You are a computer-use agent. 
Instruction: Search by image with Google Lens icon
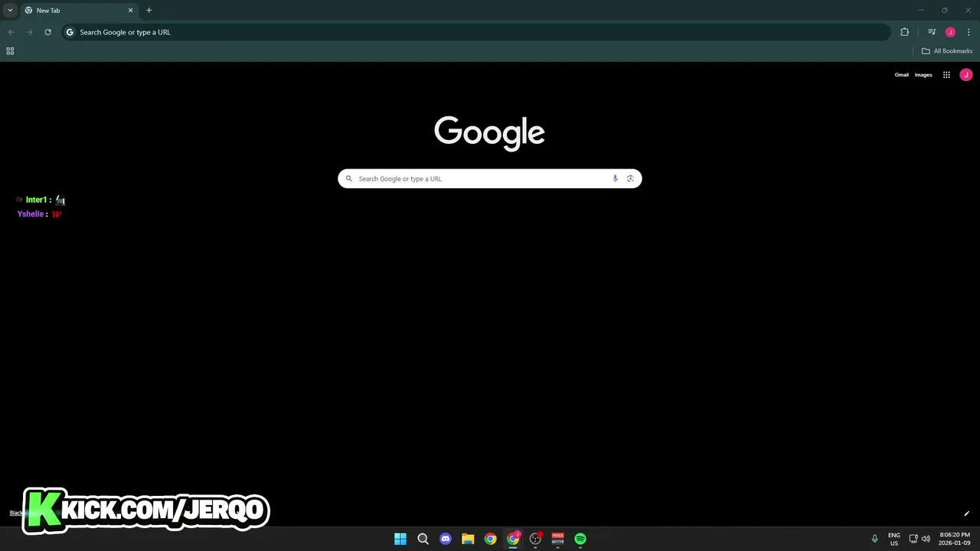[630, 178]
